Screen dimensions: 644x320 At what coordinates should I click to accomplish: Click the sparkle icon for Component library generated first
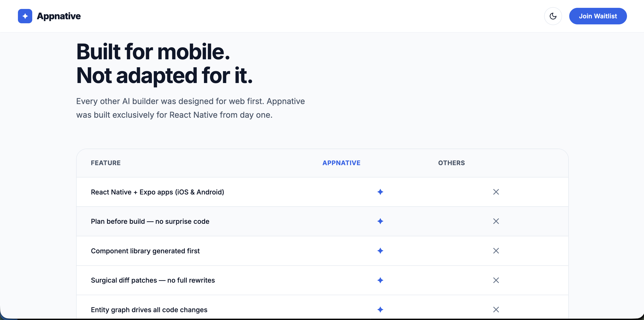[380, 251]
